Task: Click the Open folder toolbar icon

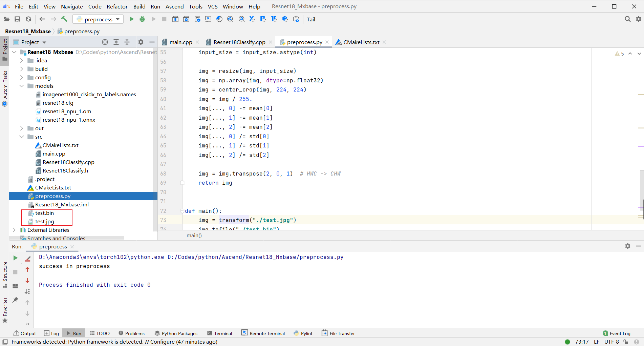Action: tap(6, 19)
